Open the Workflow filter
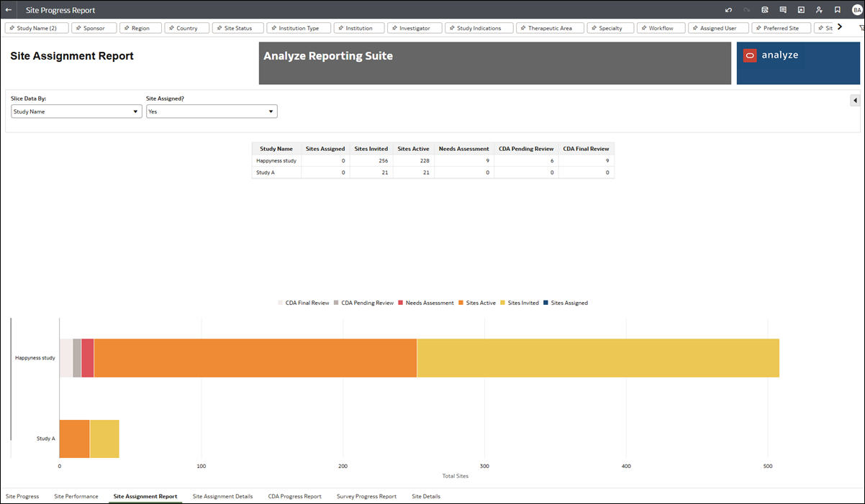865x504 pixels. coord(661,28)
